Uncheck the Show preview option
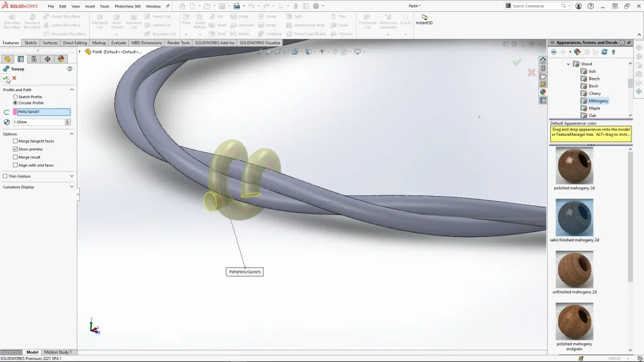This screenshot has width=644, height=362. tap(15, 149)
